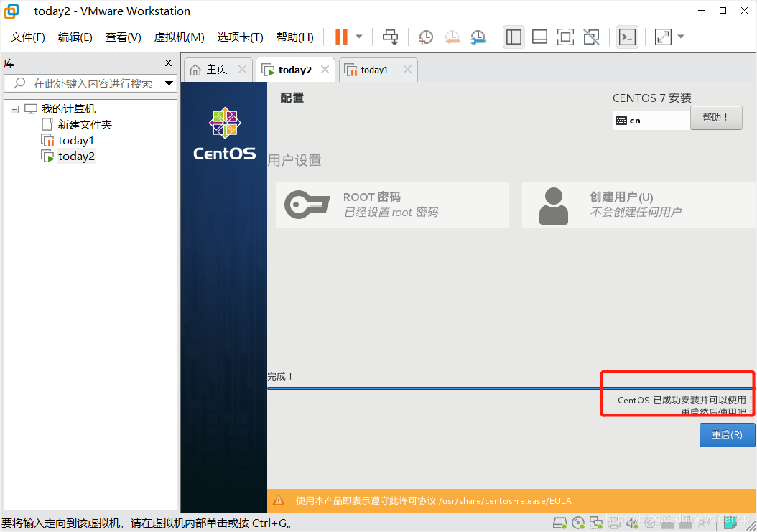Close the 主页 tab
The height and width of the screenshot is (532, 757).
(242, 70)
